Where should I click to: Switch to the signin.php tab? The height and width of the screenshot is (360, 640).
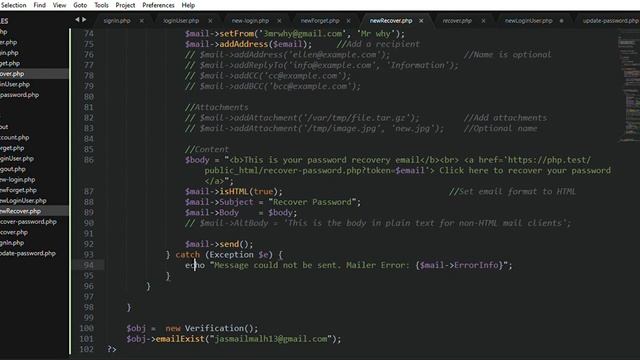click(117, 21)
